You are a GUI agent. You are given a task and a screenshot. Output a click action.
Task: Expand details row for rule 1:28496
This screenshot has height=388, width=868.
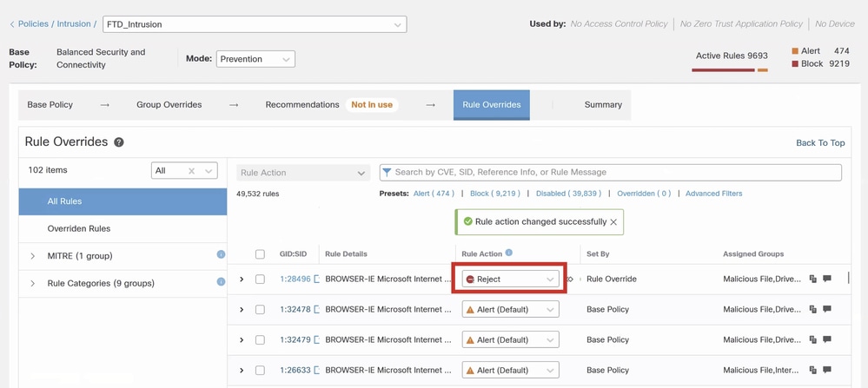tap(242, 279)
